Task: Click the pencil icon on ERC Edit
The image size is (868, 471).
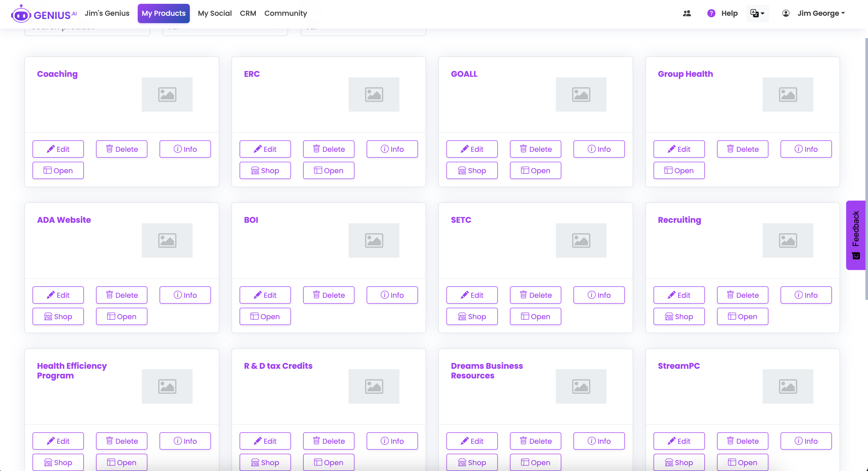Action: tap(258, 149)
